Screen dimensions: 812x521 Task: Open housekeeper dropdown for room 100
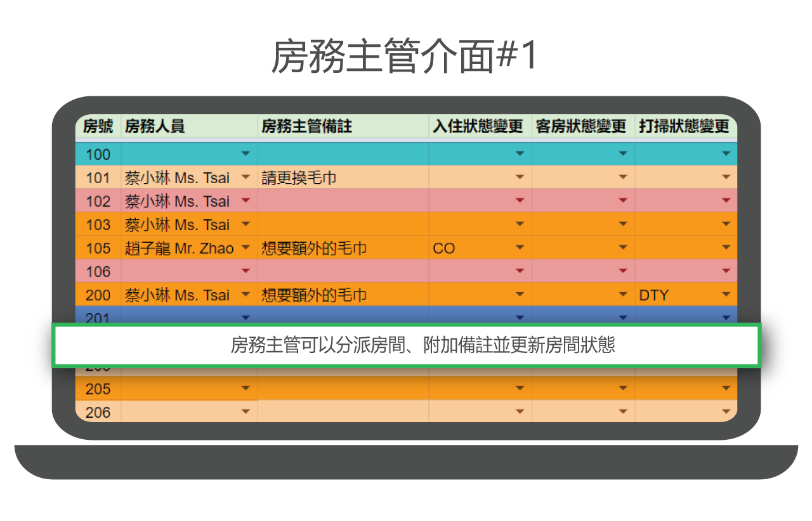[246, 154]
